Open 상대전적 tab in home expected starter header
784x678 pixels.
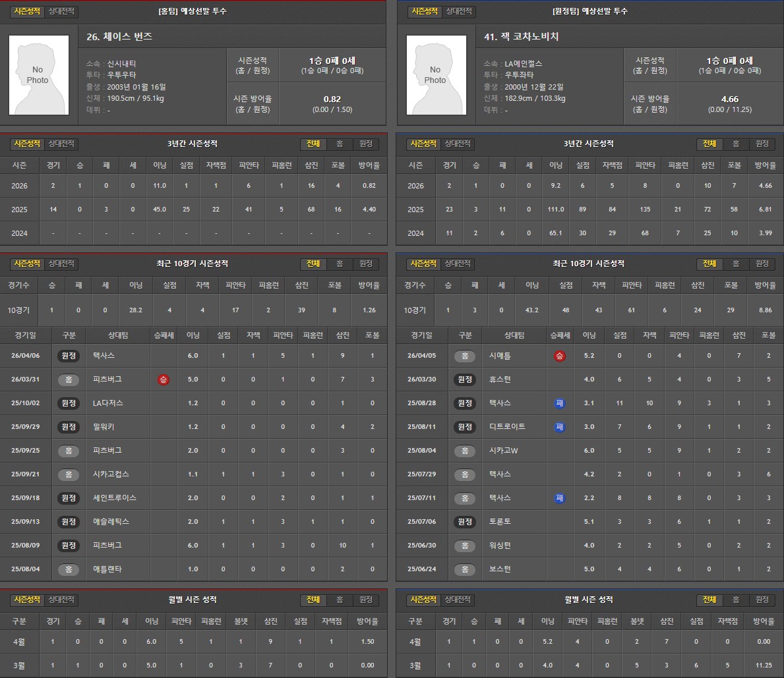tap(62, 11)
